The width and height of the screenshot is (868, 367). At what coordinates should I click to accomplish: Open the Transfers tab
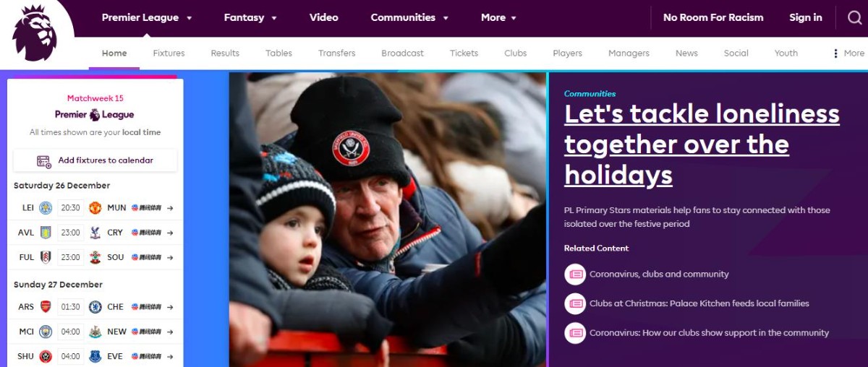pyautogui.click(x=336, y=53)
